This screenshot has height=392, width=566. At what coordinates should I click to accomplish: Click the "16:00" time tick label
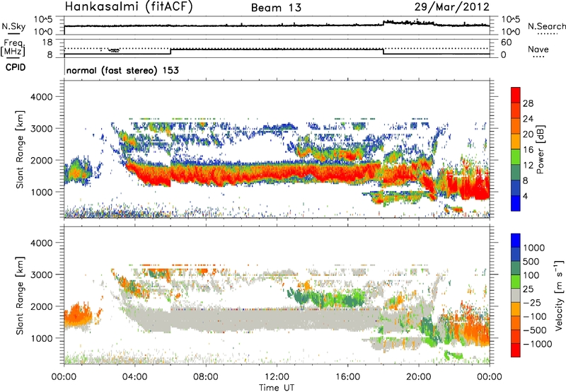pos(347,377)
